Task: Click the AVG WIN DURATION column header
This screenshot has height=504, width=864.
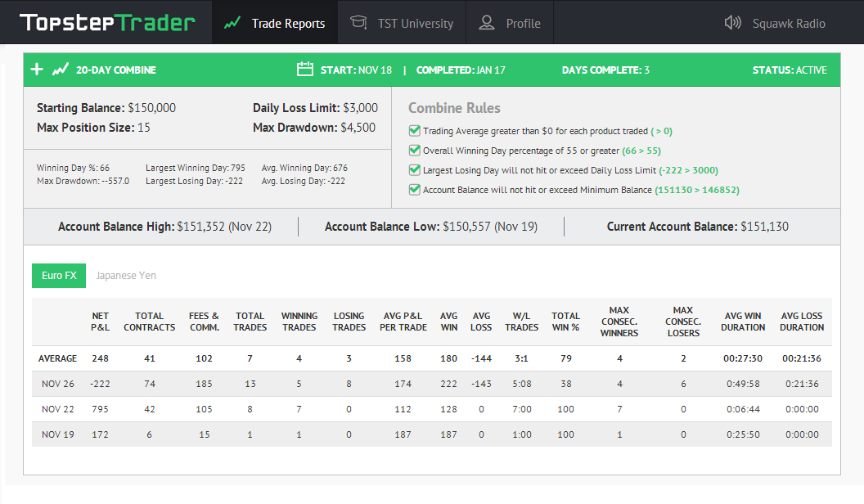Action: pos(743,321)
